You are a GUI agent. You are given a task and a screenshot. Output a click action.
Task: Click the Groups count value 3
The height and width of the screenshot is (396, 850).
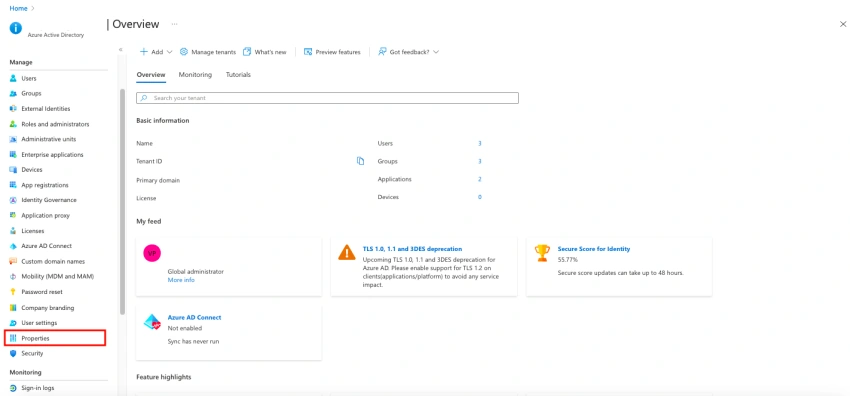pos(480,161)
